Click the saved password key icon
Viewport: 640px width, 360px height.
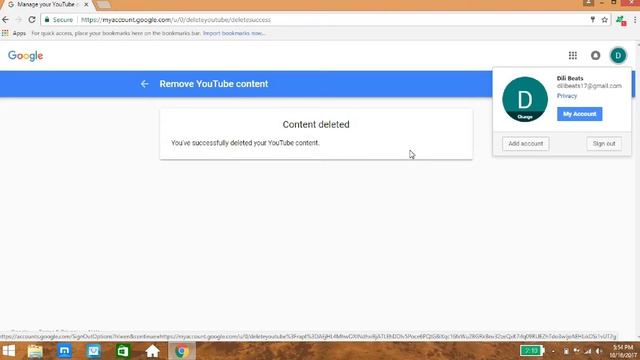coord(593,20)
